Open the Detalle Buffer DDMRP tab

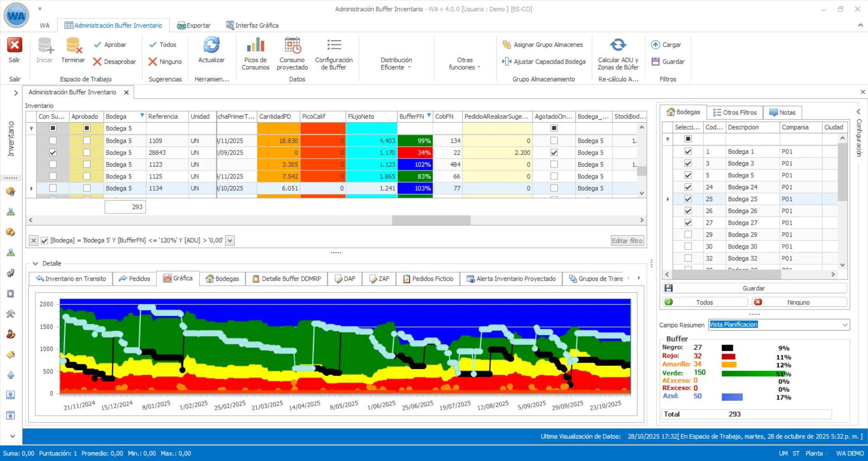tap(287, 279)
